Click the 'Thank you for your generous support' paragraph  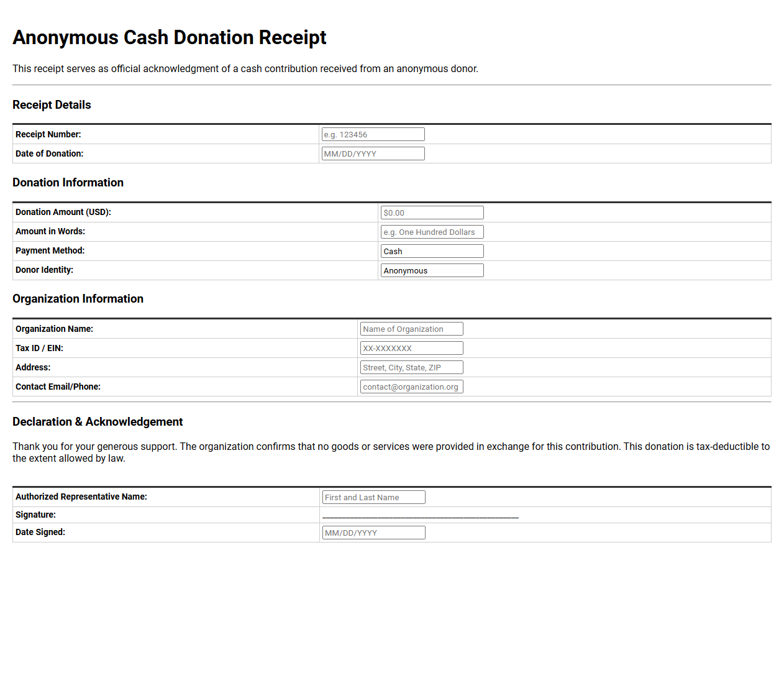coord(391,452)
